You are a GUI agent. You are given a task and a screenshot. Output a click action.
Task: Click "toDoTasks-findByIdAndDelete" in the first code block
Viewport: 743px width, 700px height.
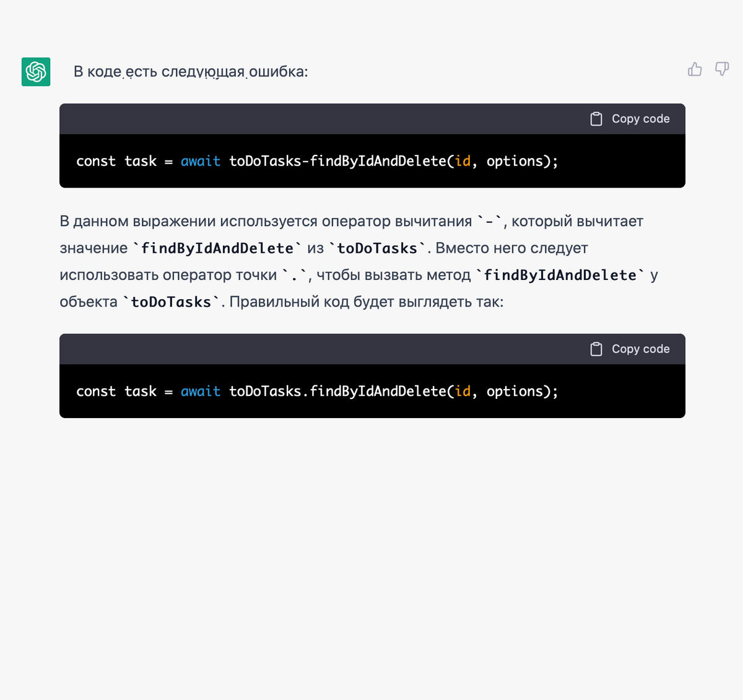click(x=337, y=161)
